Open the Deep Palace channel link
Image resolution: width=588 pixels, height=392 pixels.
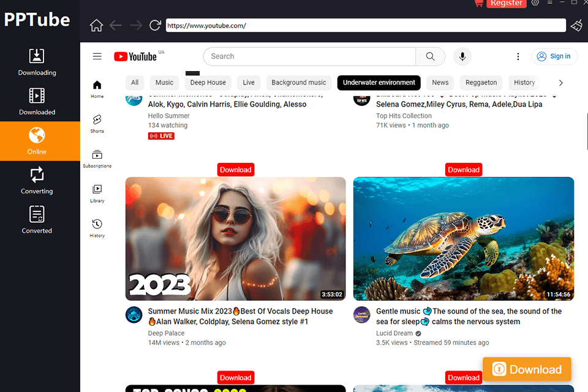(166, 333)
